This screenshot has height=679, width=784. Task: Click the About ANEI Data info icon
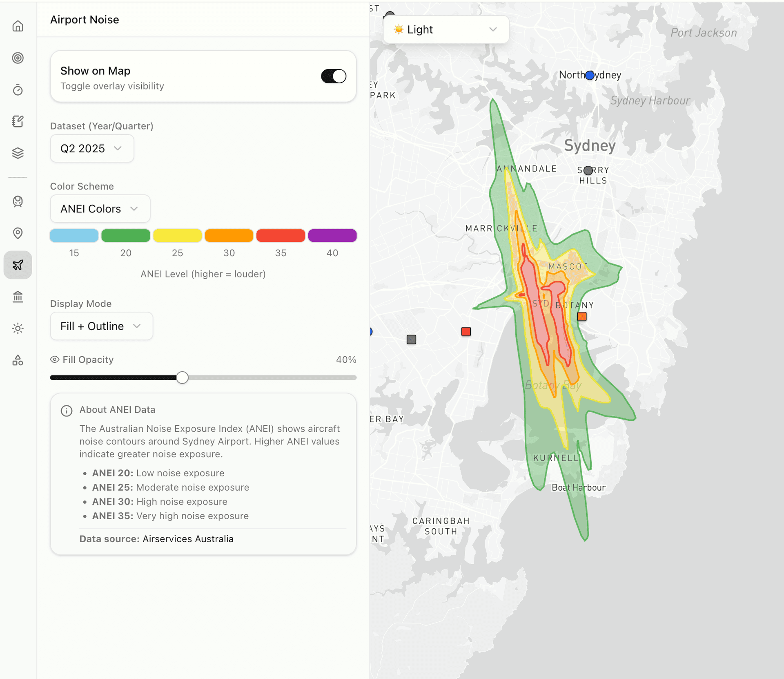click(x=67, y=411)
